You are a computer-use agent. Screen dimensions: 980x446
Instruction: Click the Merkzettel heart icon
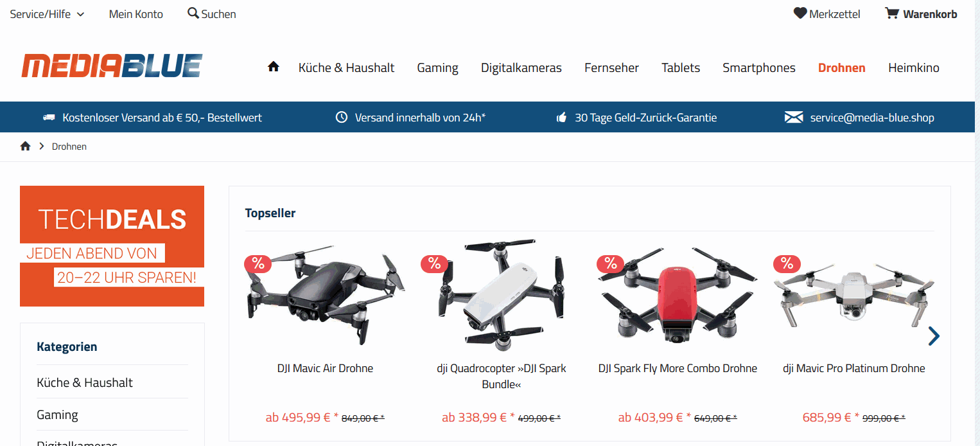800,13
